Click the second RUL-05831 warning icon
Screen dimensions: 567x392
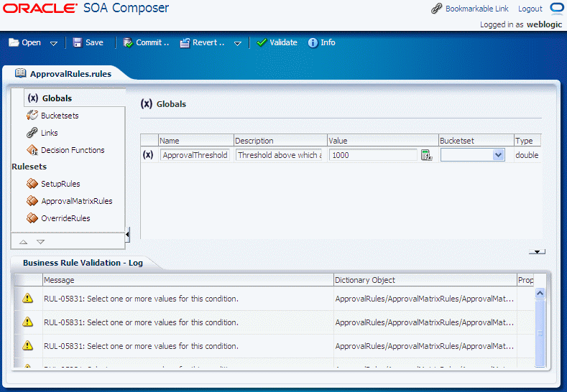point(27,322)
